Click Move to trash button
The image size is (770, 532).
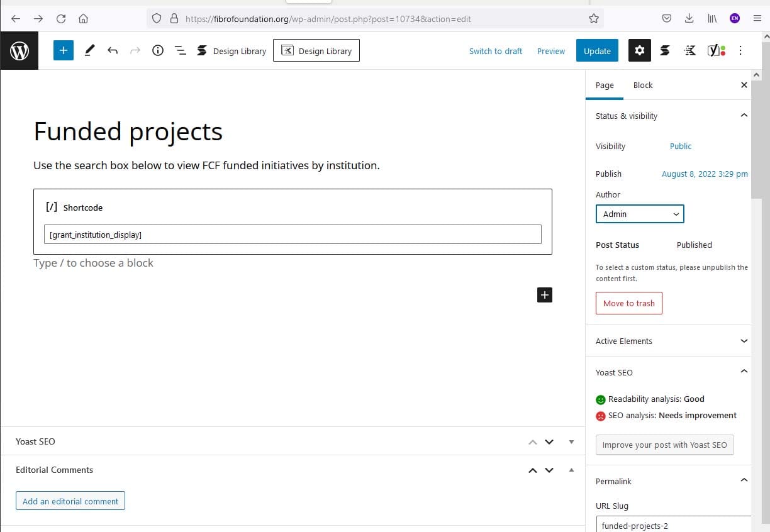(x=629, y=303)
